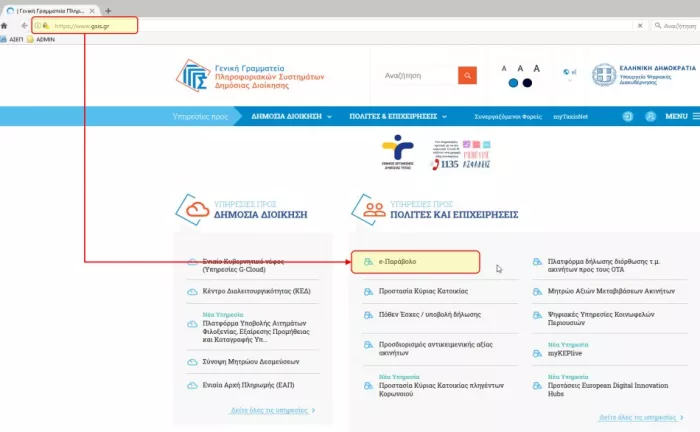The height and width of the screenshot is (432, 700).
Task: Click the orange search magnifier button
Action: [467, 75]
